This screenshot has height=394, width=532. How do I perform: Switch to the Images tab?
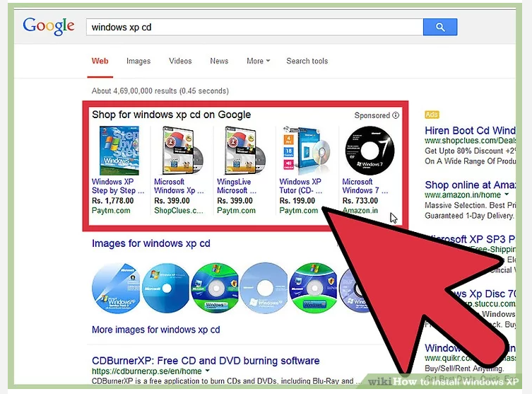138,61
